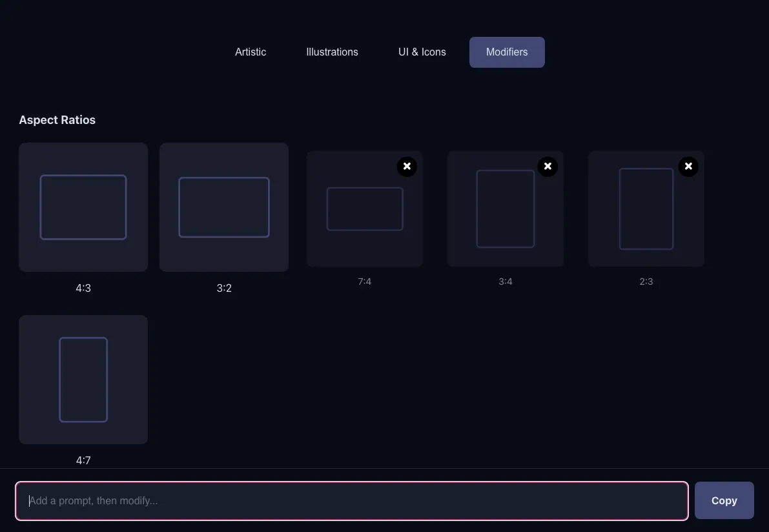Switch to the Artistic tab

tap(251, 52)
